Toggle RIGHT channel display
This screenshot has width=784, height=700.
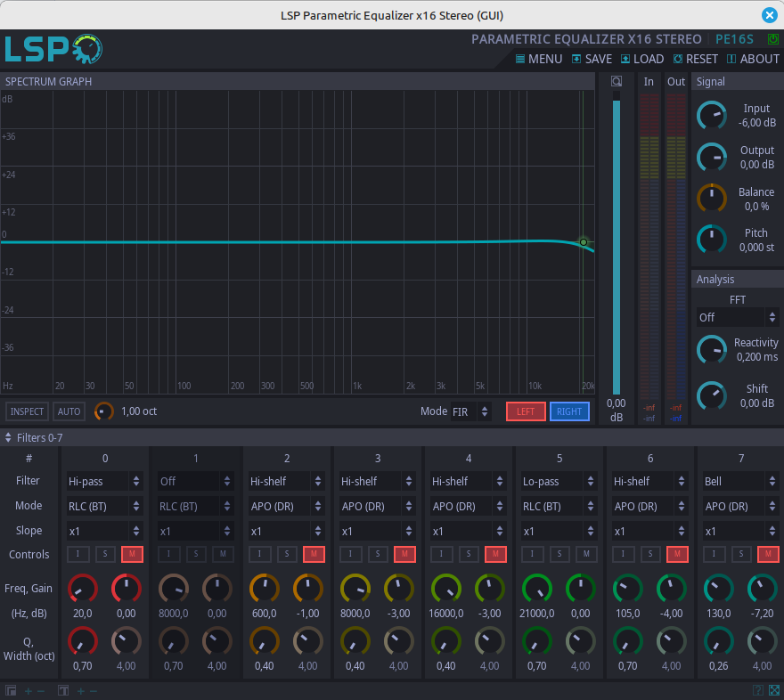(x=569, y=411)
